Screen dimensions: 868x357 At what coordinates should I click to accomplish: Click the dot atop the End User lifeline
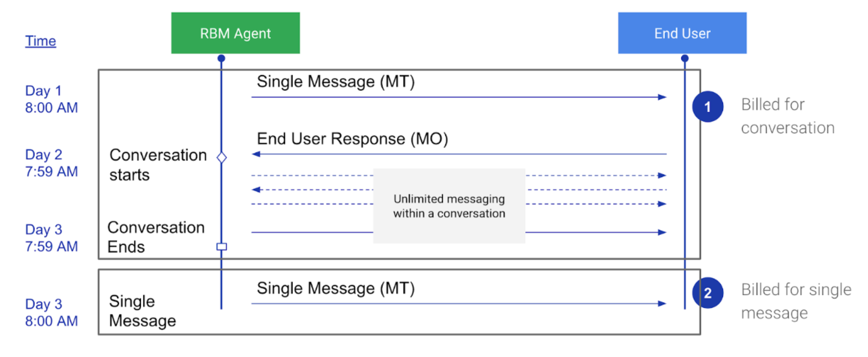click(x=685, y=58)
